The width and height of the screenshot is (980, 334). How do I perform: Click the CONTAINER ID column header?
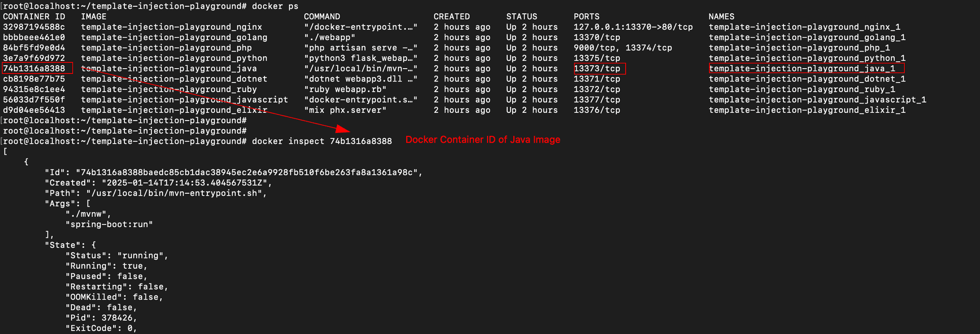[34, 17]
